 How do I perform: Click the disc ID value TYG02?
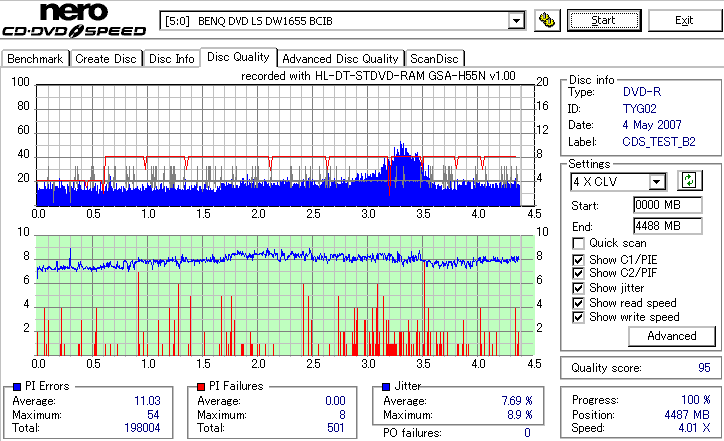click(x=640, y=109)
